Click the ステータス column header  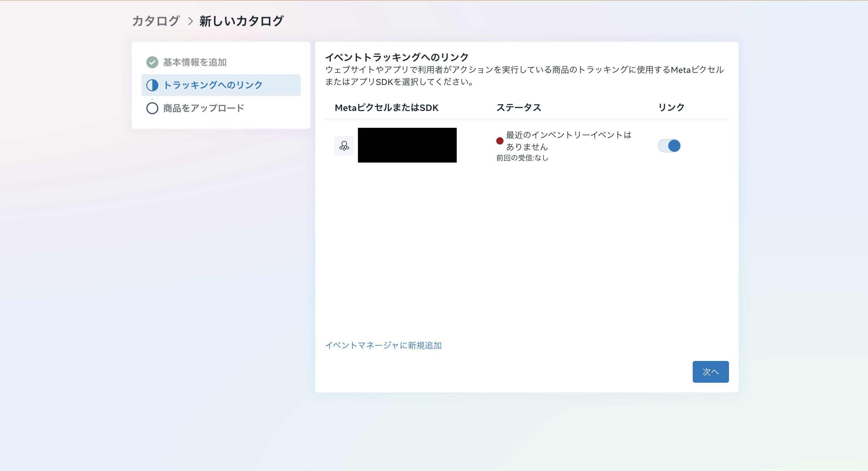point(519,108)
